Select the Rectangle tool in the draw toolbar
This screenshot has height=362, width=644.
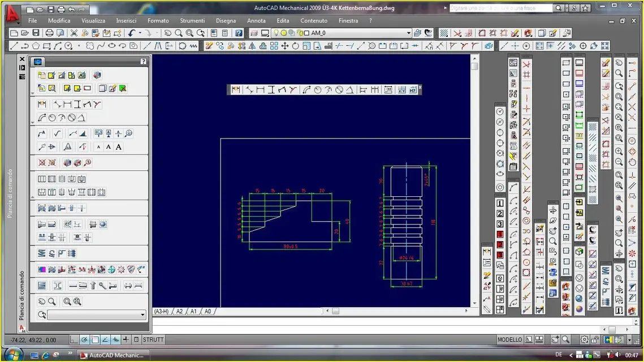pos(47,46)
